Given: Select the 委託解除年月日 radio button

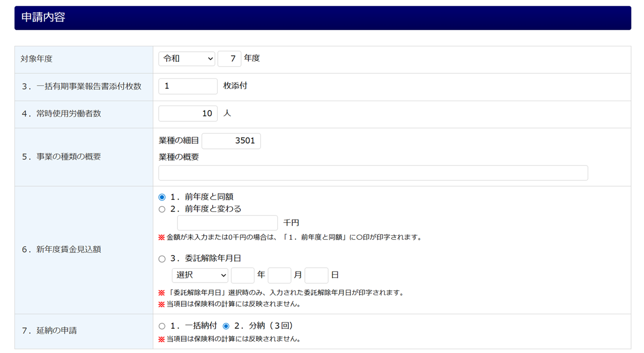Looking at the screenshot, I should click(162, 259).
